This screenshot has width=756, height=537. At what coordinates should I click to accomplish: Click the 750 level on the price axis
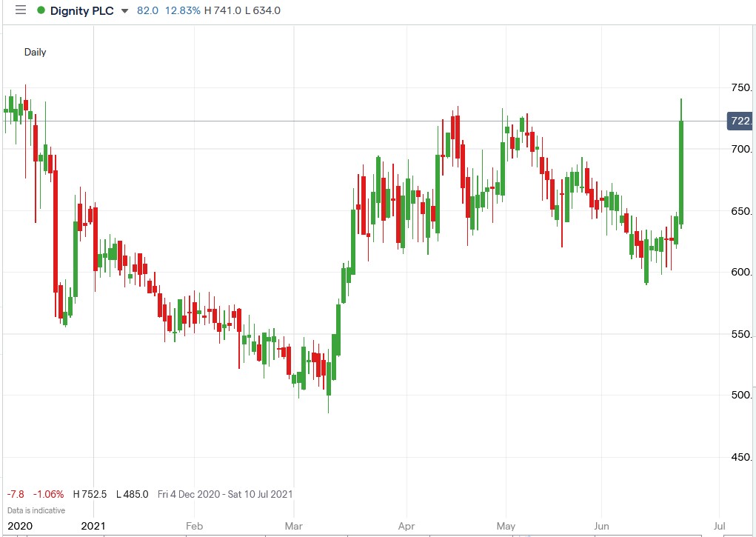coord(740,87)
